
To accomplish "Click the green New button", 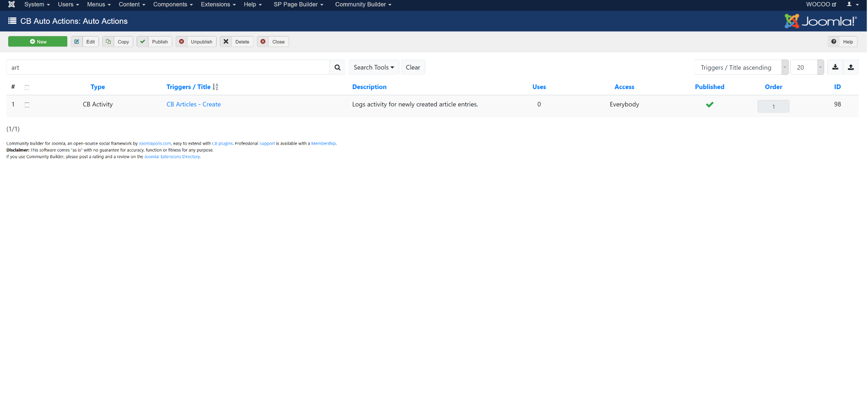I will [x=38, y=42].
